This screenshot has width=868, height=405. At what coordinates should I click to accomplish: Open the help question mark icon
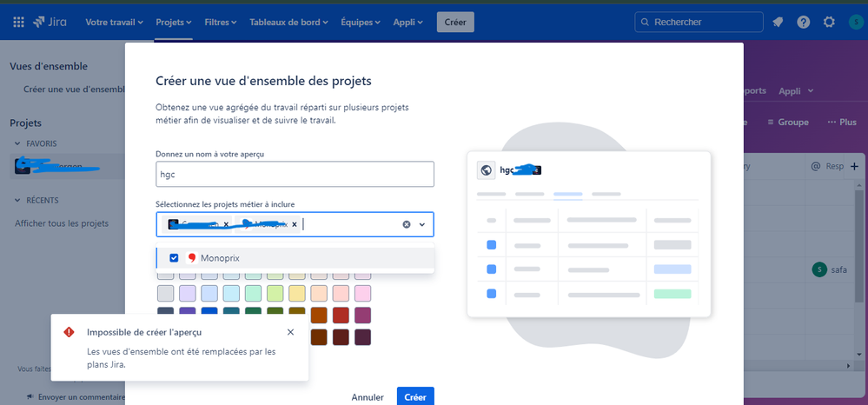pyautogui.click(x=803, y=22)
